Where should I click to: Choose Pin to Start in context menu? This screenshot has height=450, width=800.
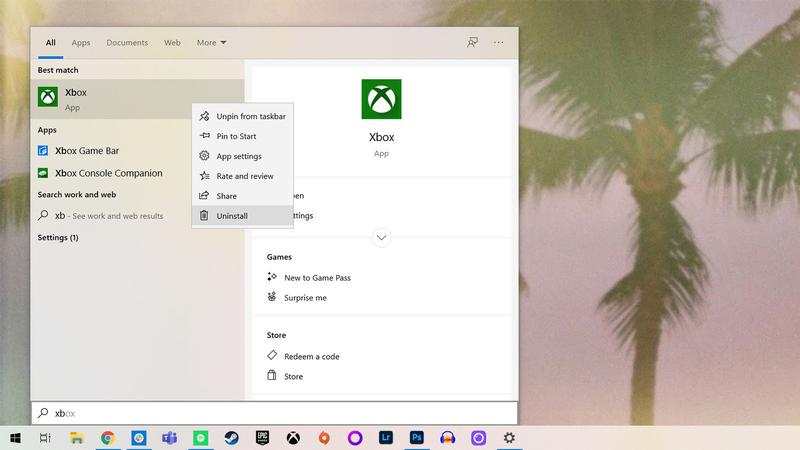point(242,136)
